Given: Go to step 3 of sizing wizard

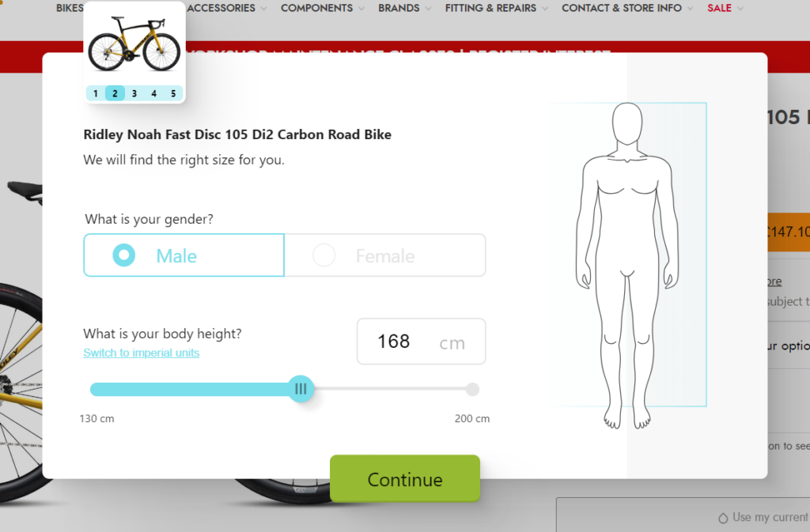Looking at the screenshot, I should (x=134, y=93).
